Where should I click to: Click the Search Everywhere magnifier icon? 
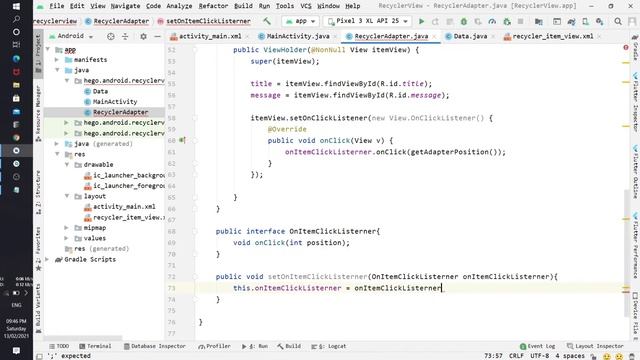pos(618,21)
